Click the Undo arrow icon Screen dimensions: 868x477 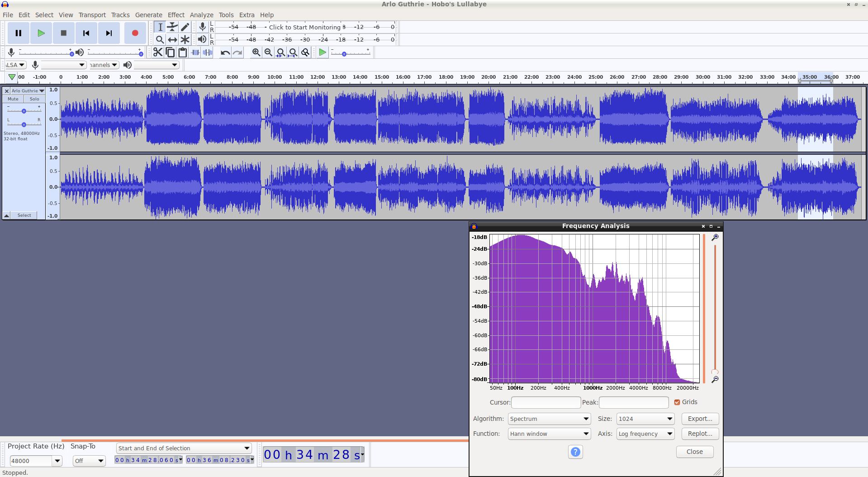225,52
